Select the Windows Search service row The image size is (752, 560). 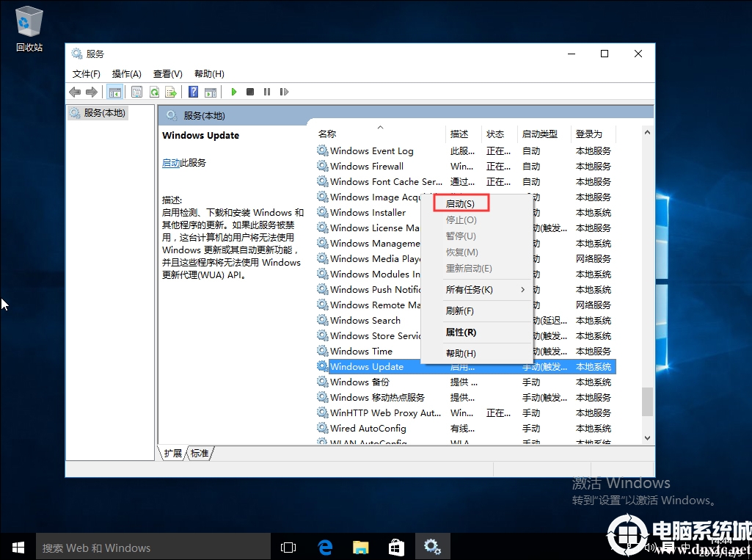(x=368, y=320)
